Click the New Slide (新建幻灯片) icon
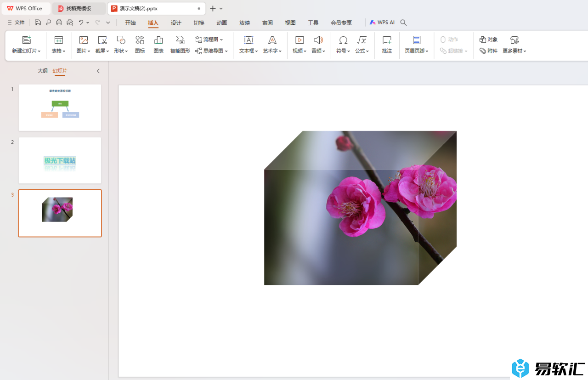The image size is (588, 380). pyautogui.click(x=27, y=40)
